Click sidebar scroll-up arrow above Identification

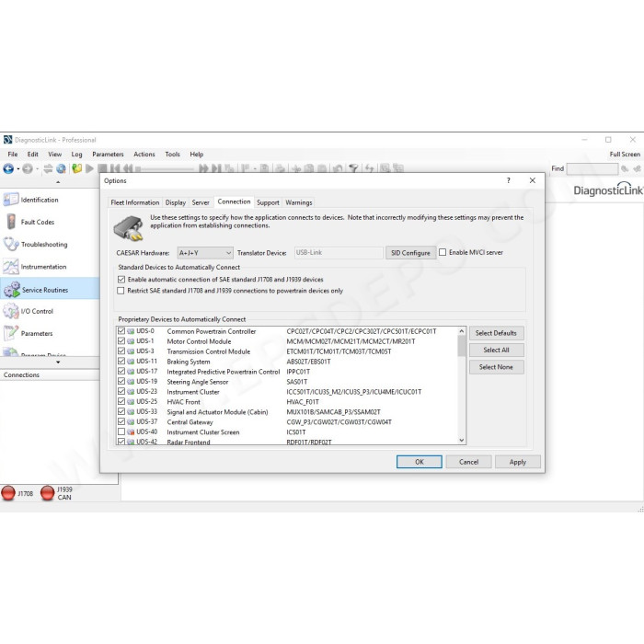point(58,182)
